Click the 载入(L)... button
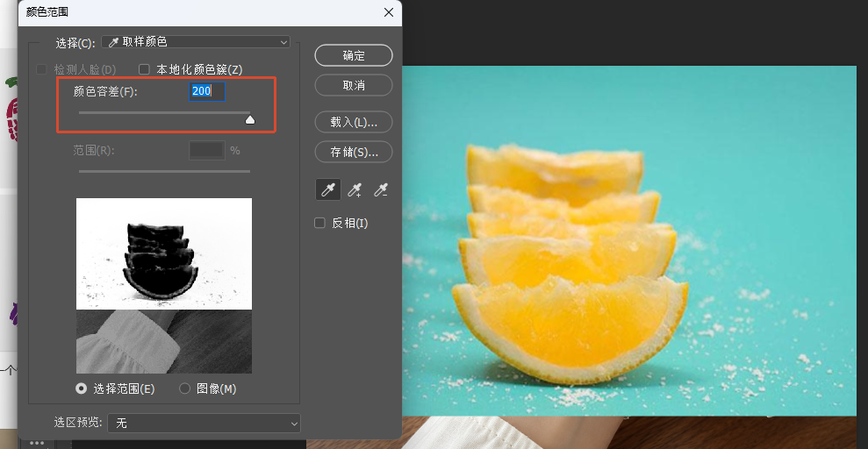868x449 pixels. point(354,122)
